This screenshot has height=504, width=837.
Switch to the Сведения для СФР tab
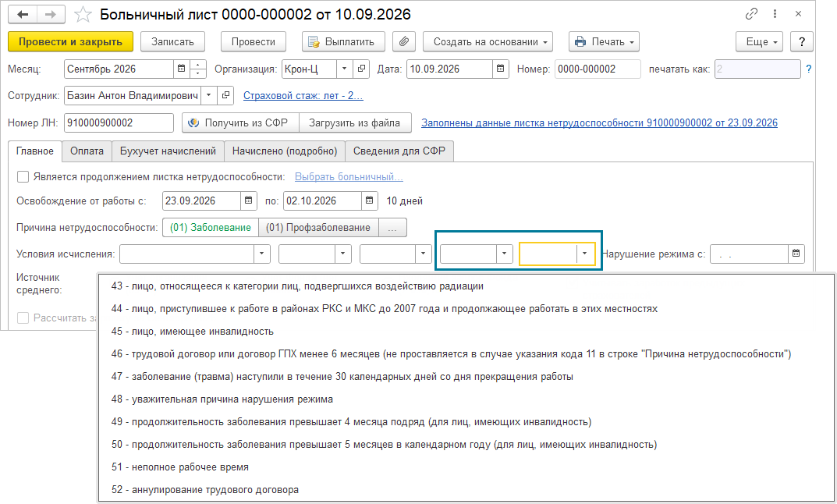399,151
